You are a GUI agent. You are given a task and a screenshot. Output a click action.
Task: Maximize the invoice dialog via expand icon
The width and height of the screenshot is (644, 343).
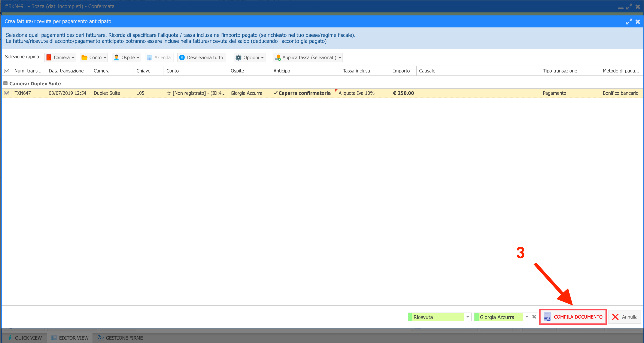tap(629, 21)
